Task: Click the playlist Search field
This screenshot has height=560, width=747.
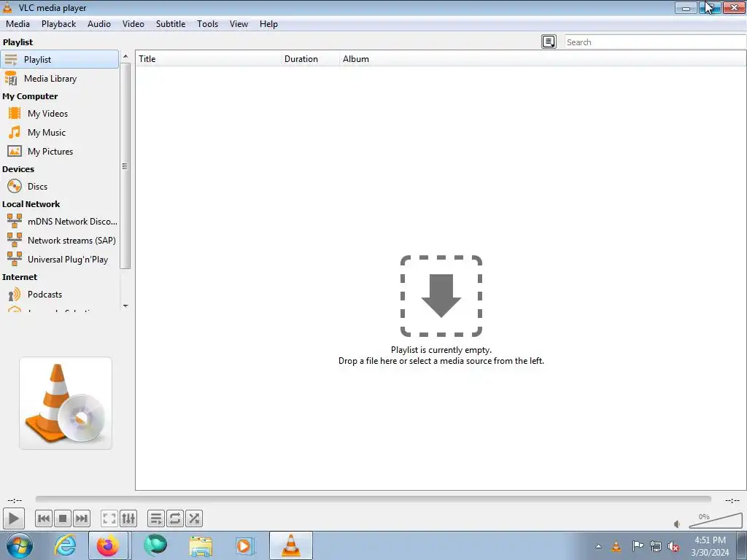Action: pos(655,42)
